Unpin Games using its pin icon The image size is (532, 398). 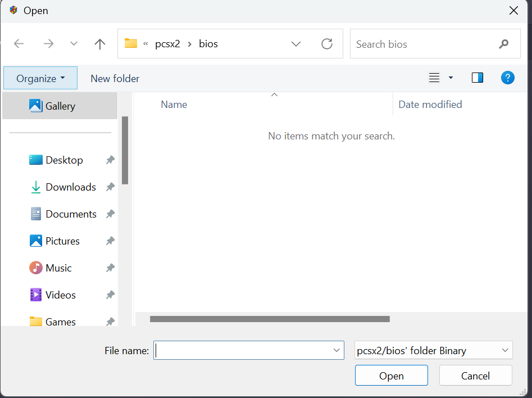pos(110,321)
